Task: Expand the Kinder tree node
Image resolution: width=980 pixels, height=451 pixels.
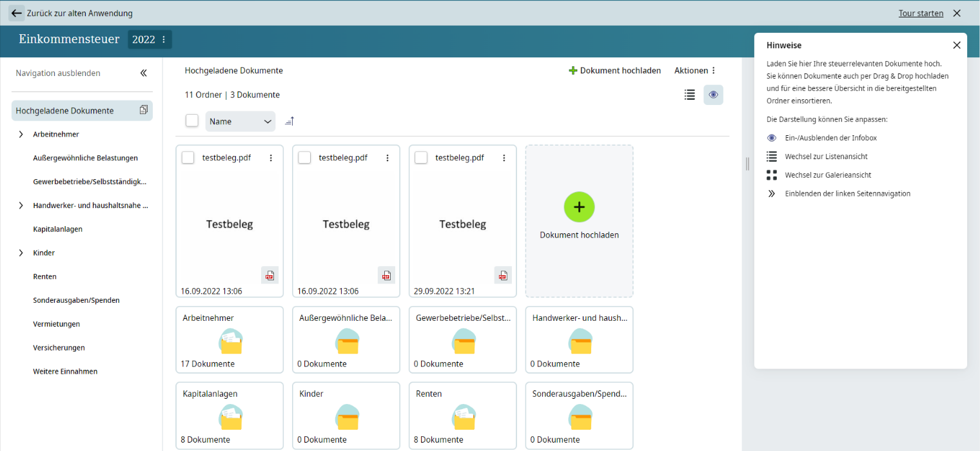Action: click(21, 253)
